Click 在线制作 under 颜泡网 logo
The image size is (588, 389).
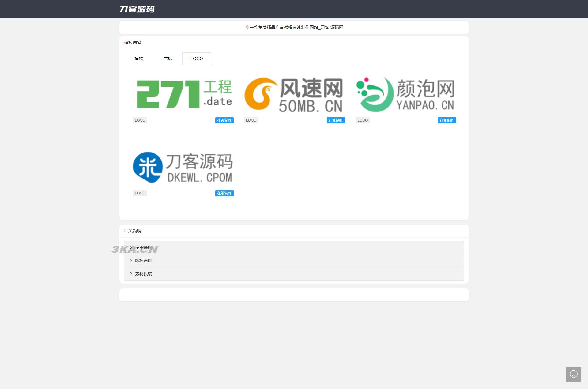[x=447, y=120]
